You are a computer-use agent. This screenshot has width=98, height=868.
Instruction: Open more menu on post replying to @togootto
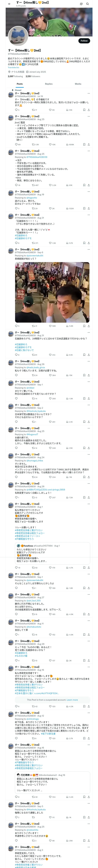click(89, 192)
